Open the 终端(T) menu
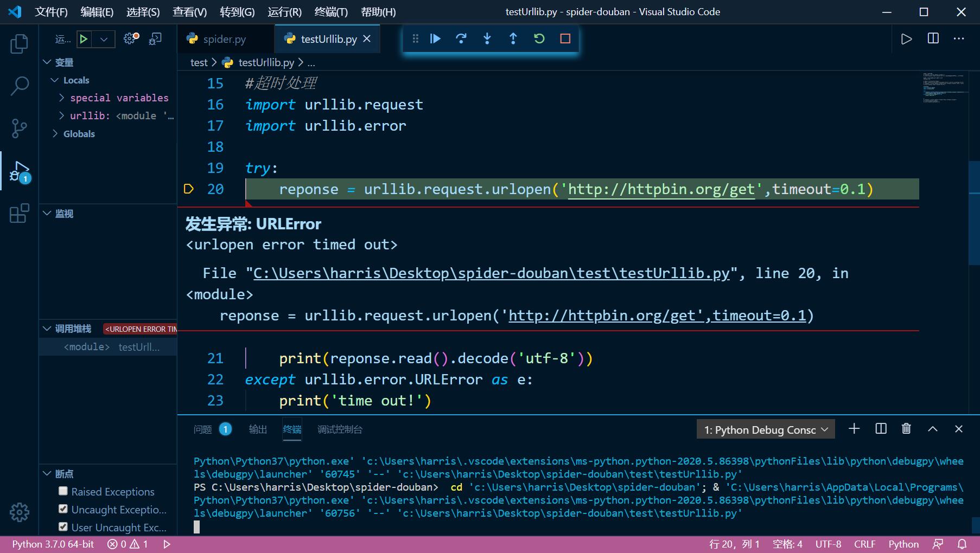 (x=331, y=12)
